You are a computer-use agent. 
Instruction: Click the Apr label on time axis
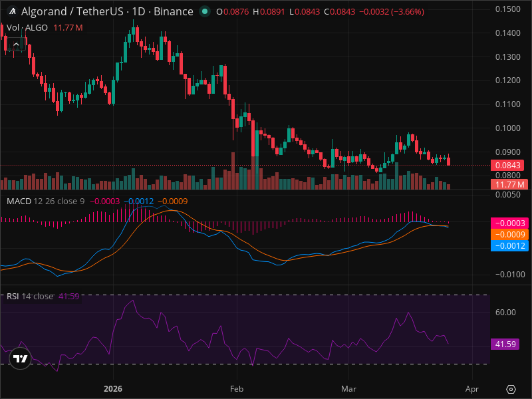[x=472, y=389]
